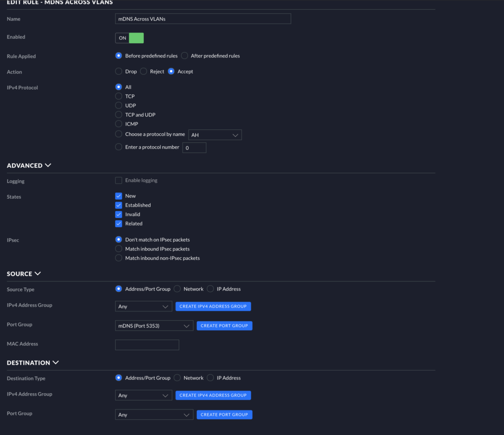Screen dimensions: 504x435
Task: Open the Destination IPv4 Address Group dropdown
Action: coord(143,395)
